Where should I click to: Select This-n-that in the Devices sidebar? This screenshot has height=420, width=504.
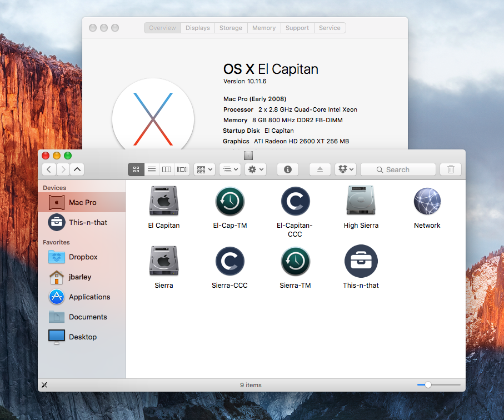pyautogui.click(x=82, y=222)
